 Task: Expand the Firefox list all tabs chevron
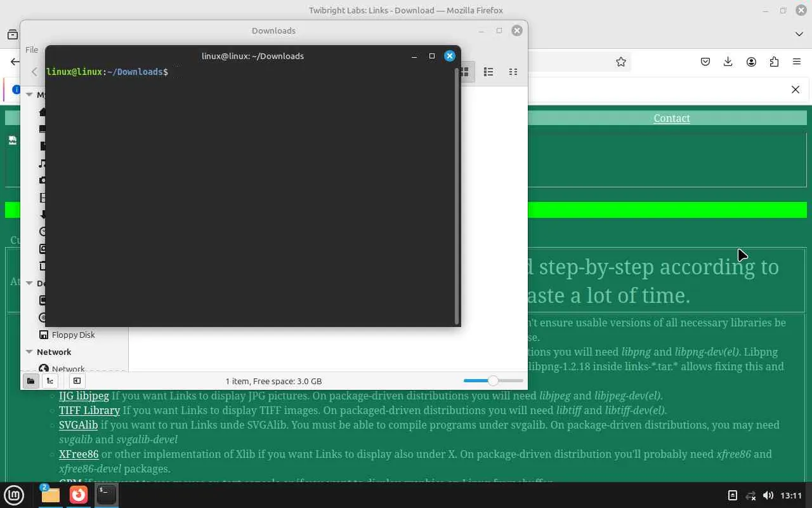tap(799, 34)
